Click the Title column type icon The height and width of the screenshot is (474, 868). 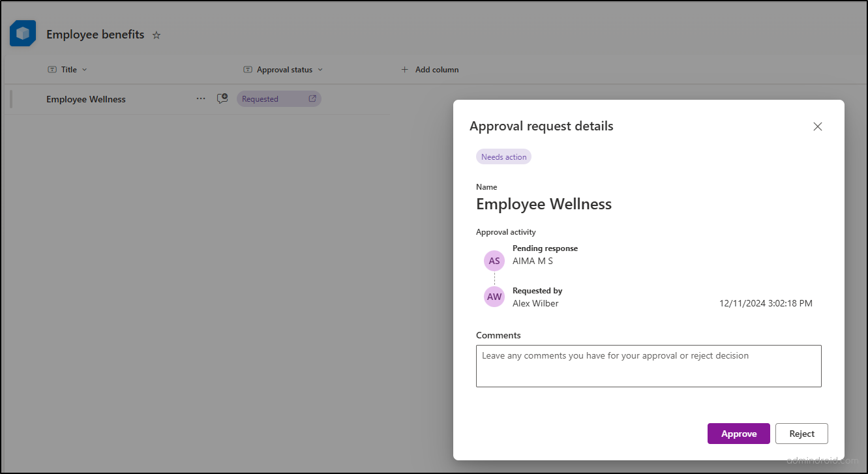(x=51, y=69)
